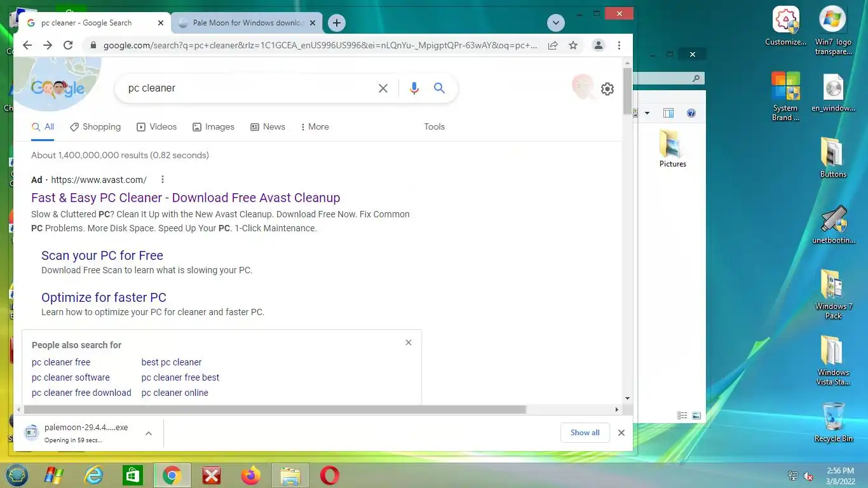Search pc cleaner free download suggestion
This screenshot has height=488, width=868.
click(x=81, y=393)
